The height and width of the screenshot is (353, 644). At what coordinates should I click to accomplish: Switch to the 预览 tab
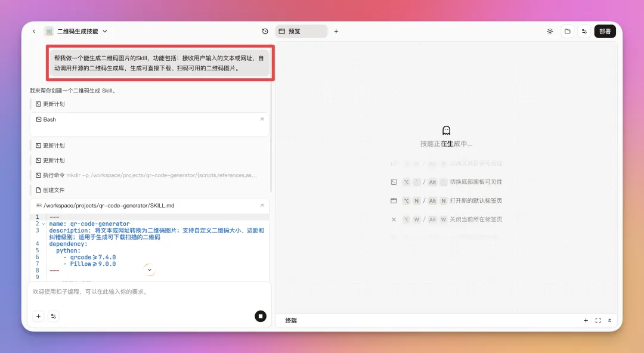(301, 31)
